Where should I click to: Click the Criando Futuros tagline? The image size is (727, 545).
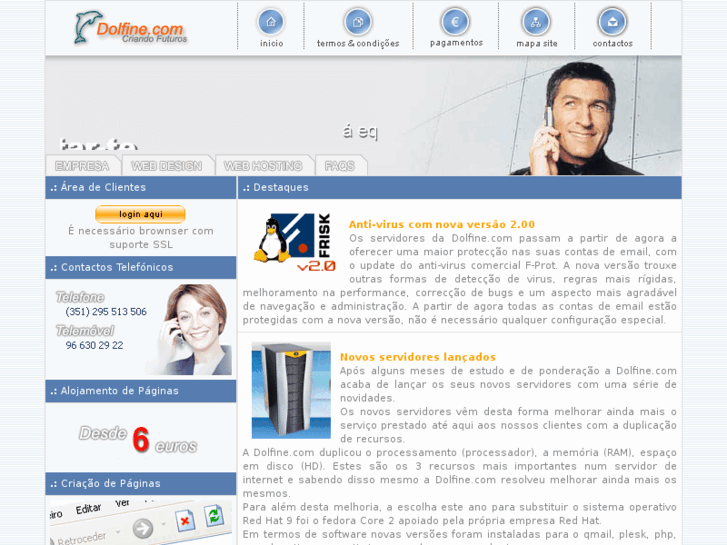pyautogui.click(x=154, y=39)
